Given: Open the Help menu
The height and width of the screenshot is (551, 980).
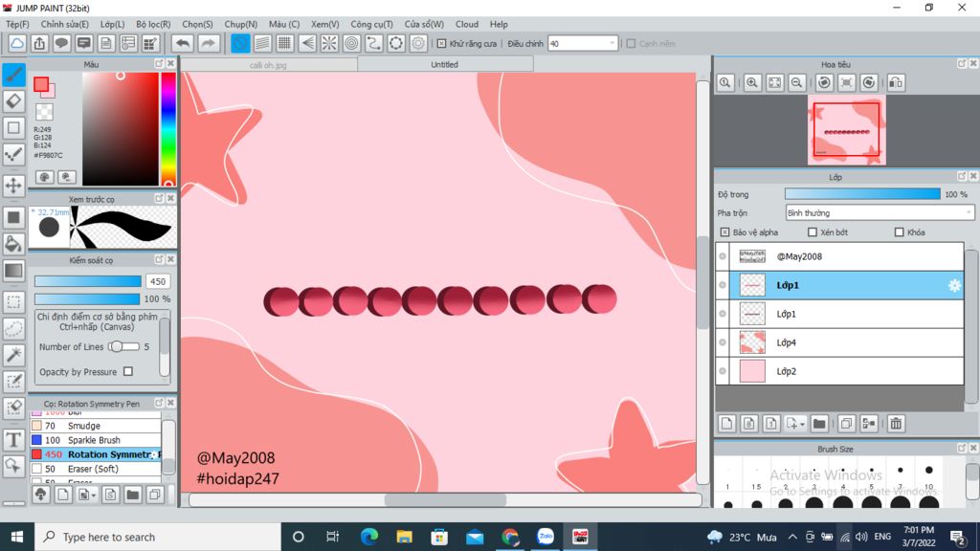Looking at the screenshot, I should [x=499, y=24].
